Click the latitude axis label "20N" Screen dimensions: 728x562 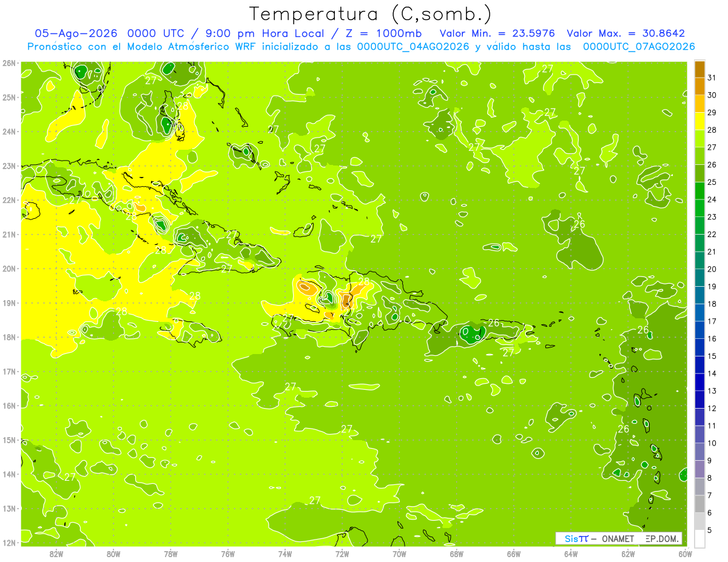9,269
